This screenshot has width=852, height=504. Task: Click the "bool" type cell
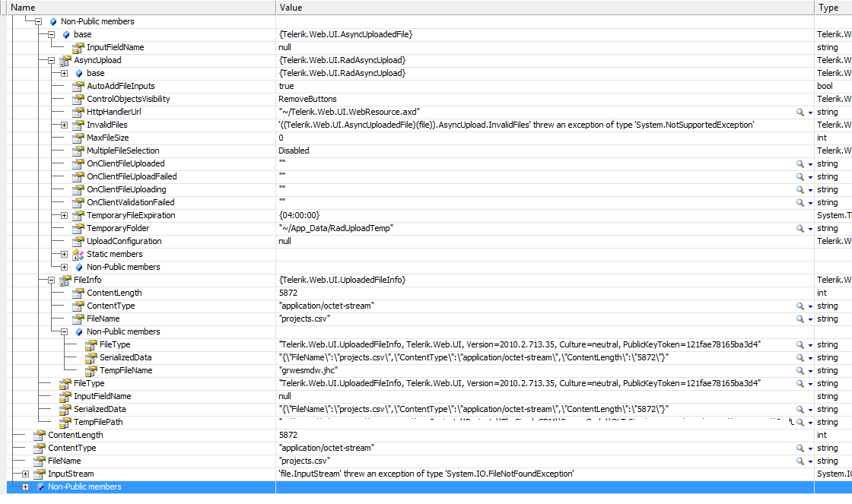[825, 86]
